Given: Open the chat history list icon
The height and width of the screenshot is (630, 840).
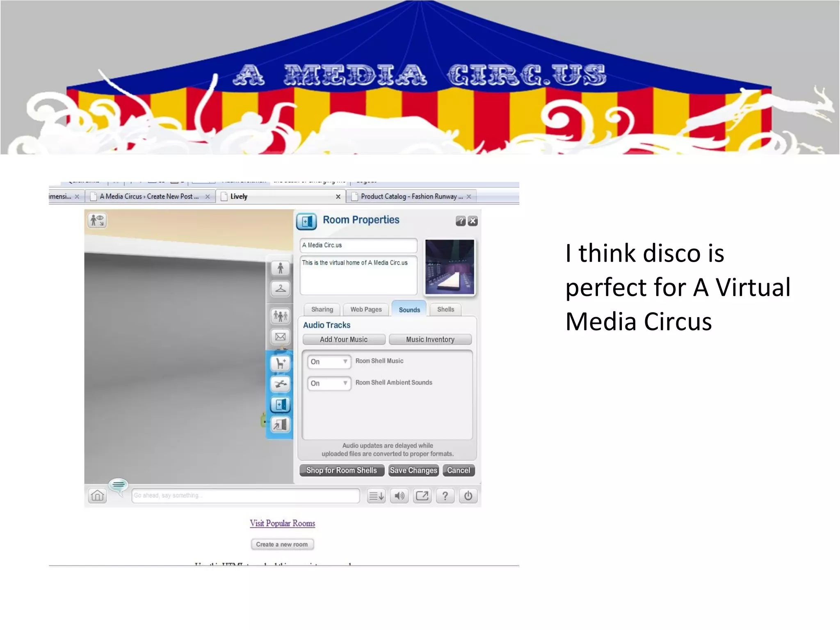Looking at the screenshot, I should click(376, 496).
